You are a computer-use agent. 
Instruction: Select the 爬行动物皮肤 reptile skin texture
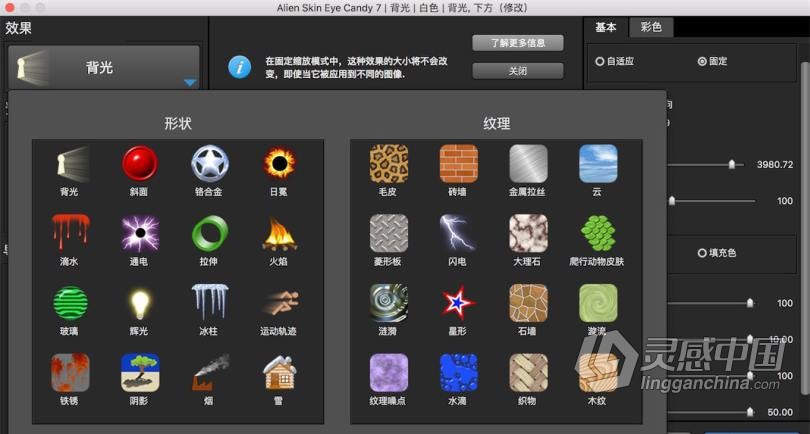[598, 234]
